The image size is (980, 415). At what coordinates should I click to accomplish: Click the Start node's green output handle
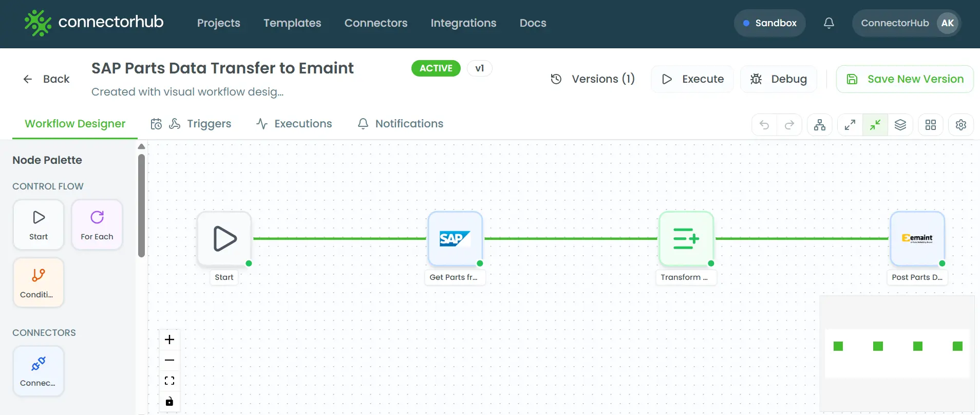249,263
